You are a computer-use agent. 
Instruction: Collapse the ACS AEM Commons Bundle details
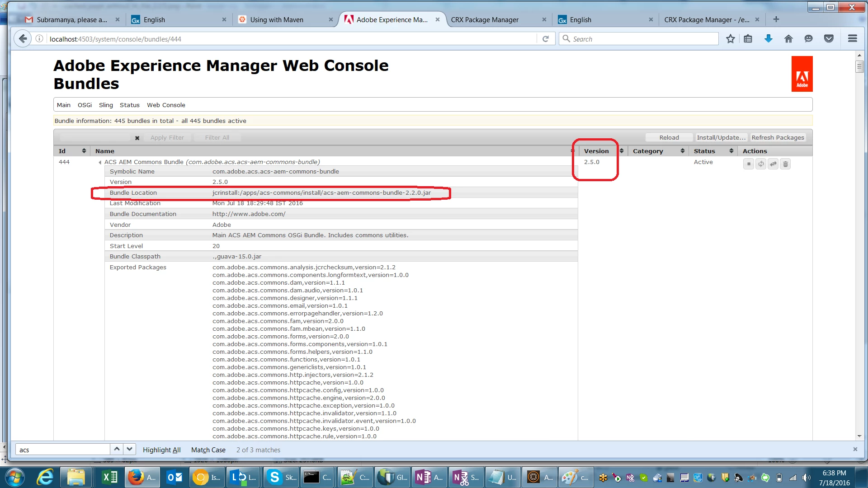pos(99,162)
